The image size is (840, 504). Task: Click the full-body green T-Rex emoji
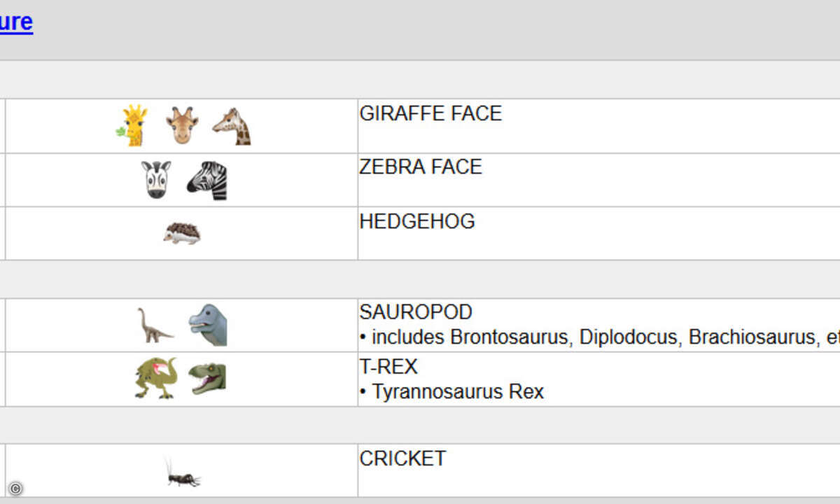click(x=156, y=378)
